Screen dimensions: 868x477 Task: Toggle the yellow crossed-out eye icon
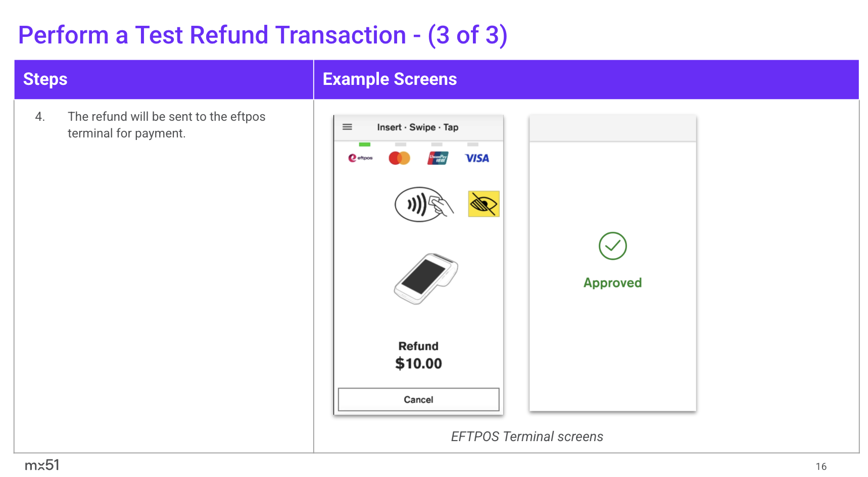(484, 204)
